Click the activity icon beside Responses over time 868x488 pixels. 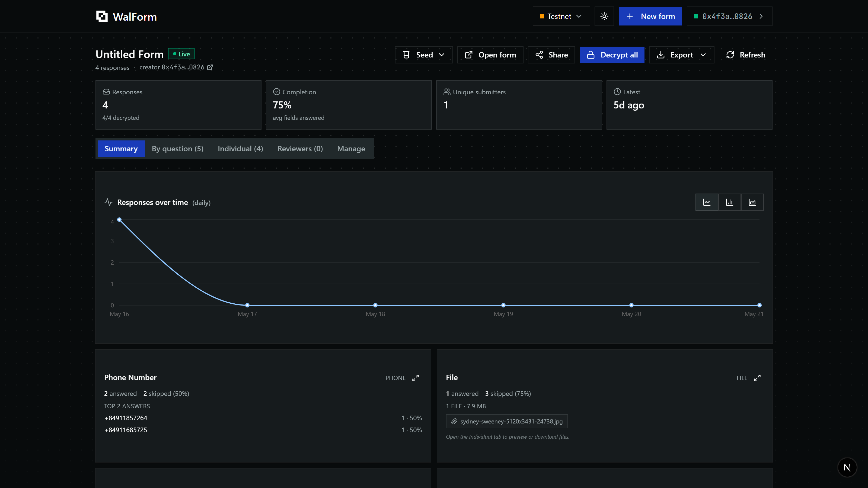(108, 202)
